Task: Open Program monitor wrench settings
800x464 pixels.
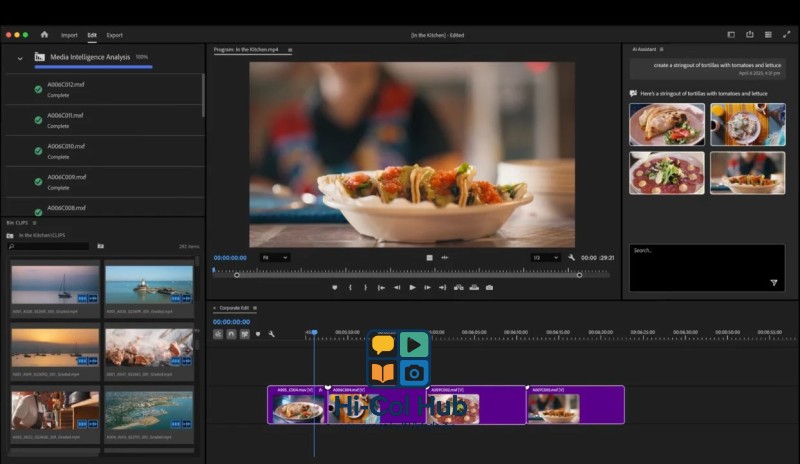Action: click(x=571, y=257)
